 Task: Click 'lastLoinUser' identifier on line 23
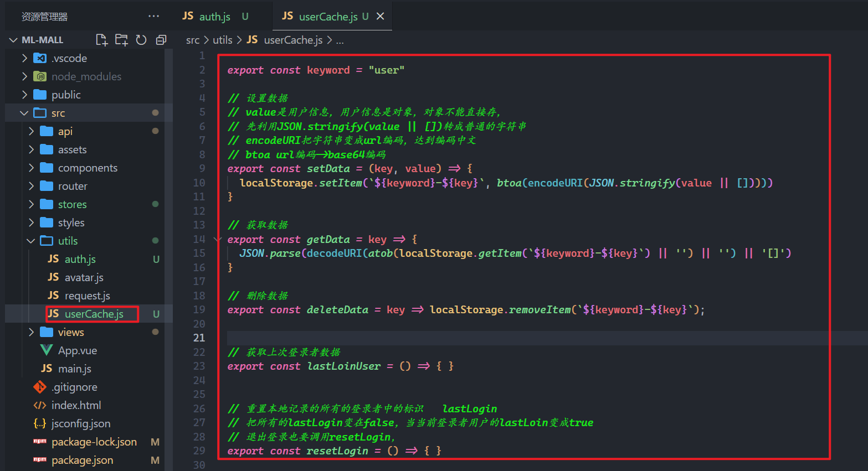344,366
